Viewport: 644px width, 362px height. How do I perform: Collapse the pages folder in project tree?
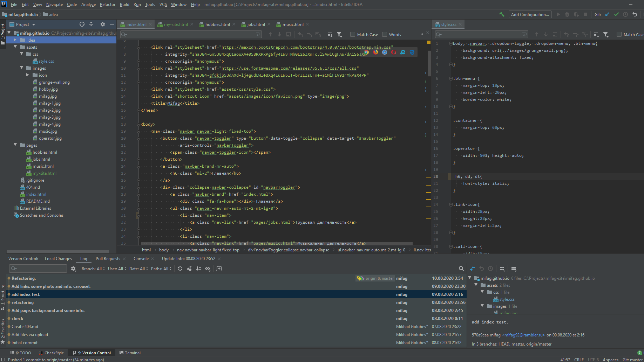click(15, 145)
